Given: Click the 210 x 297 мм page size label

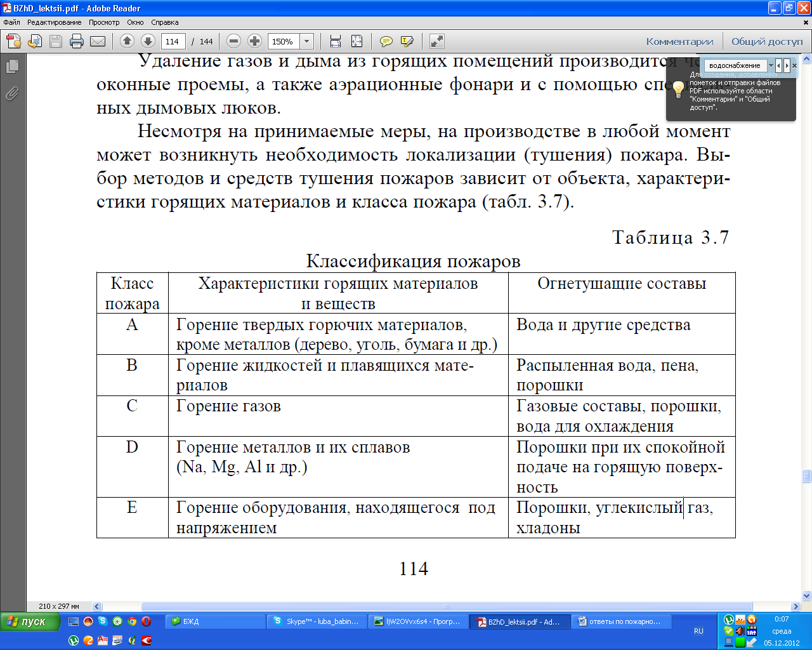Looking at the screenshot, I should pyautogui.click(x=58, y=606).
